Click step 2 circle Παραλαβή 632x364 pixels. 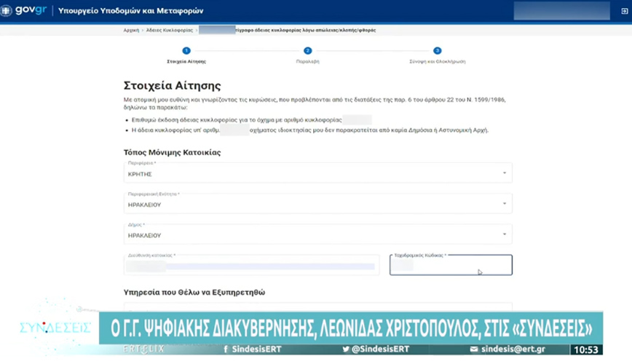tap(308, 51)
